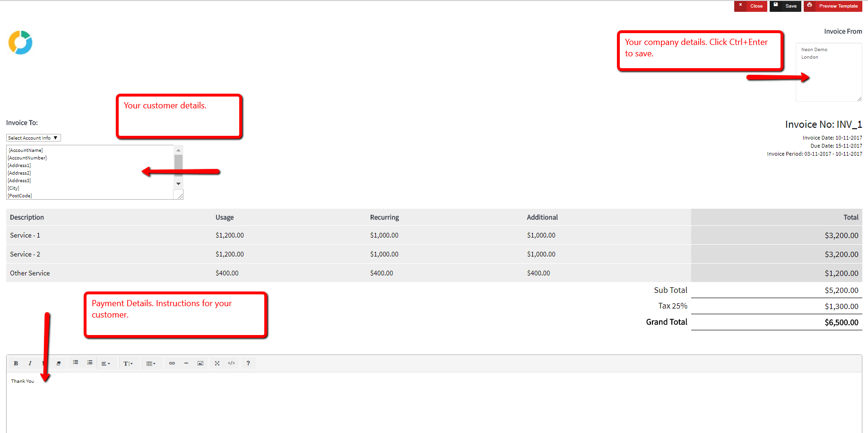Insert a horizontal rule line
The height and width of the screenshot is (433, 868).
click(186, 363)
